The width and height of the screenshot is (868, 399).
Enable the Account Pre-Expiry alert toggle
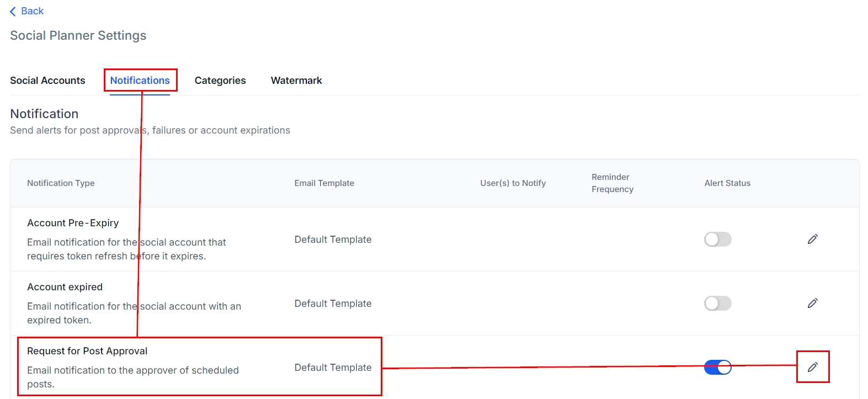(x=717, y=239)
